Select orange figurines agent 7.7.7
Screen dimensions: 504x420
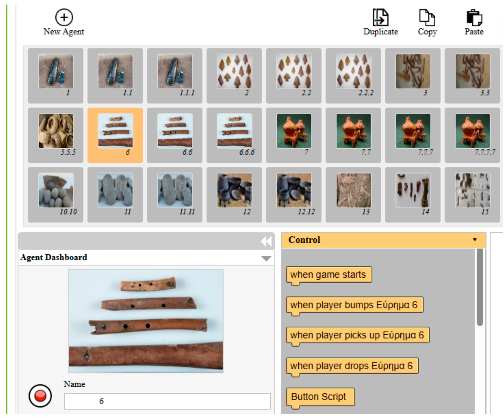point(413,131)
